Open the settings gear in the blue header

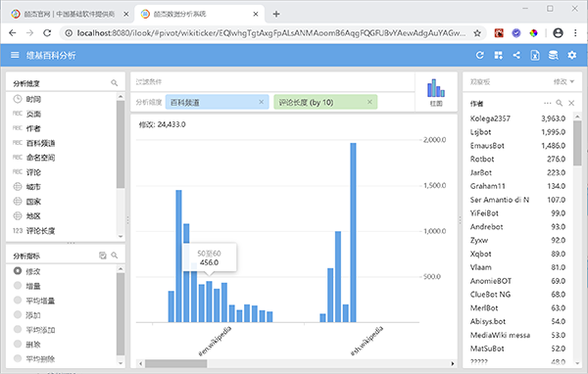click(572, 55)
